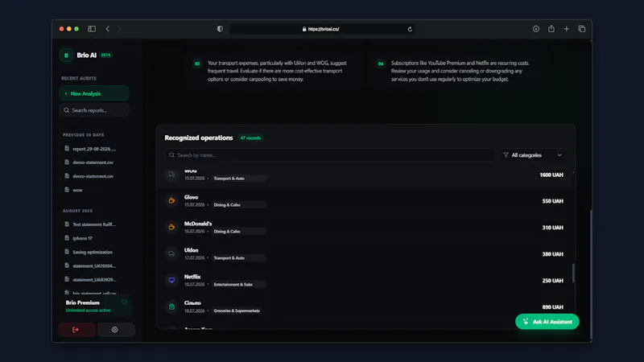This screenshot has height=362, width=644.
Task: Open the first demo-statement.csv report
Action: point(93,162)
